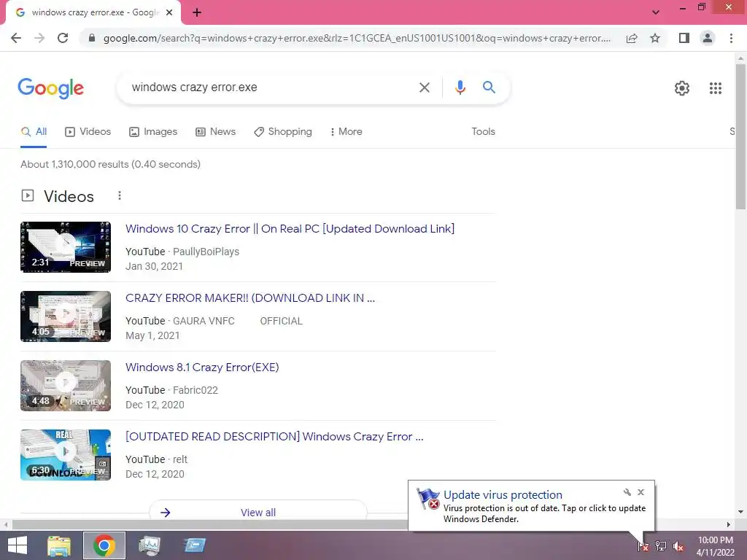
Task: View site lock information icon
Action: click(x=92, y=38)
